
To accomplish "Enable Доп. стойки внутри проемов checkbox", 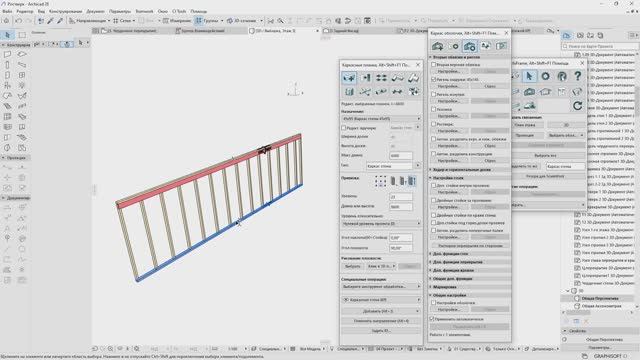I will click(x=433, y=185).
